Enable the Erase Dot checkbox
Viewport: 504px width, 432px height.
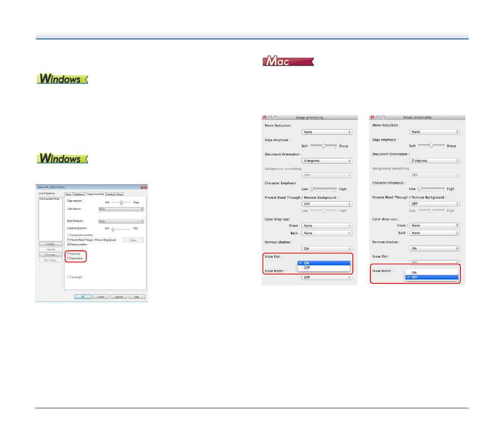click(69, 254)
